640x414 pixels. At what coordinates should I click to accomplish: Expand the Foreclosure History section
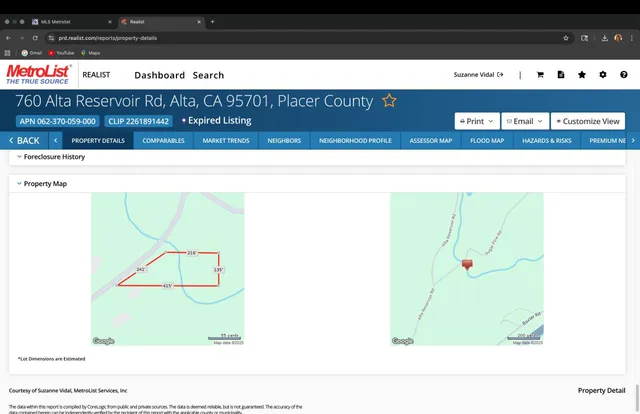click(x=18, y=157)
